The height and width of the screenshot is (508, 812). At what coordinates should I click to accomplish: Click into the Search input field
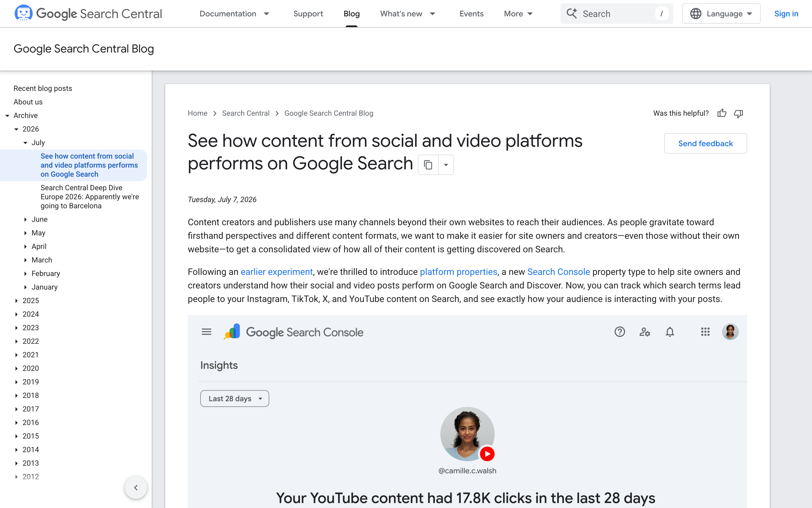(617, 14)
